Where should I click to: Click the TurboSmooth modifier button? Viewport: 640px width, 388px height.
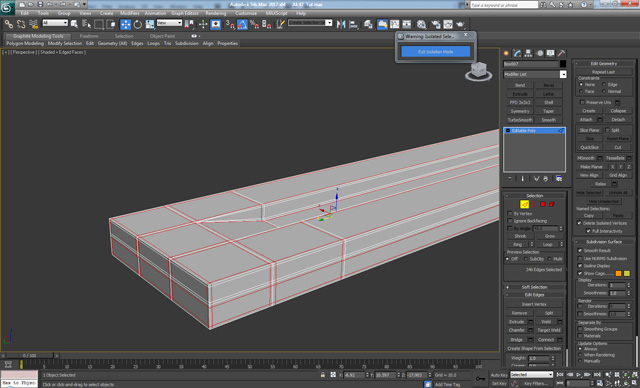coord(520,120)
